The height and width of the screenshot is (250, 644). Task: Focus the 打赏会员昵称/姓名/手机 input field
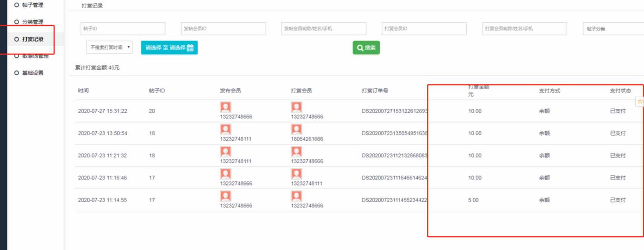(524, 29)
